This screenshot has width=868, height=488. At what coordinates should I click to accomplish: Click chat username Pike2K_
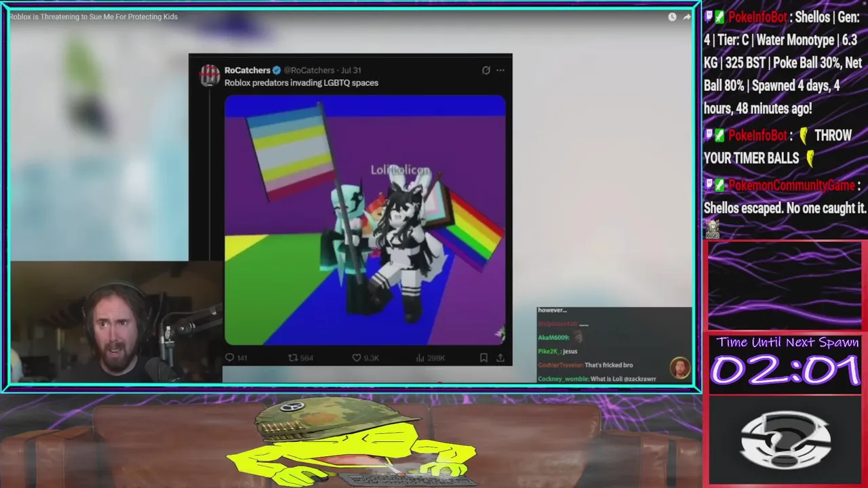coord(549,351)
